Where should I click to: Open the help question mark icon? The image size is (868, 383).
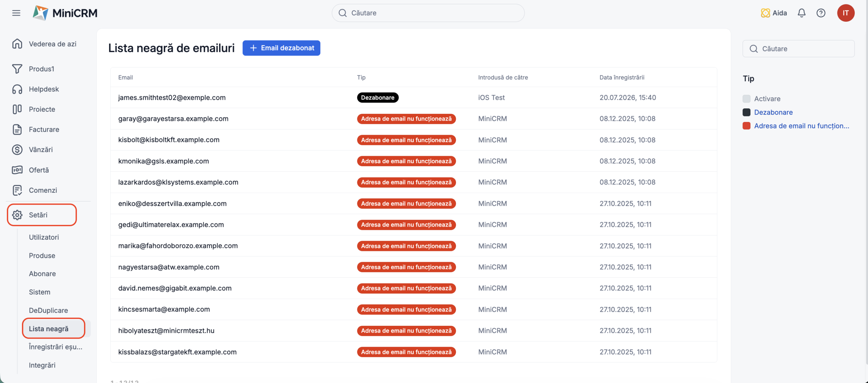pyautogui.click(x=821, y=13)
